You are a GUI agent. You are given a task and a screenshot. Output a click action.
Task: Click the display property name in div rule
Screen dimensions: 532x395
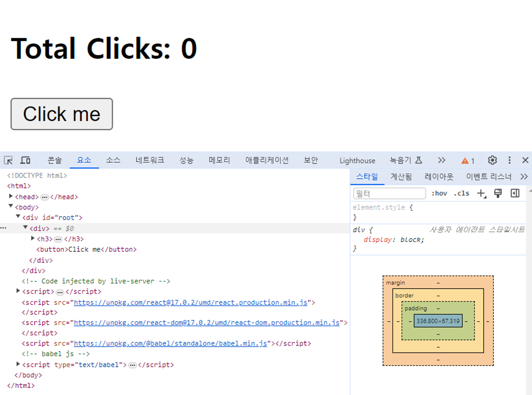[x=378, y=240]
